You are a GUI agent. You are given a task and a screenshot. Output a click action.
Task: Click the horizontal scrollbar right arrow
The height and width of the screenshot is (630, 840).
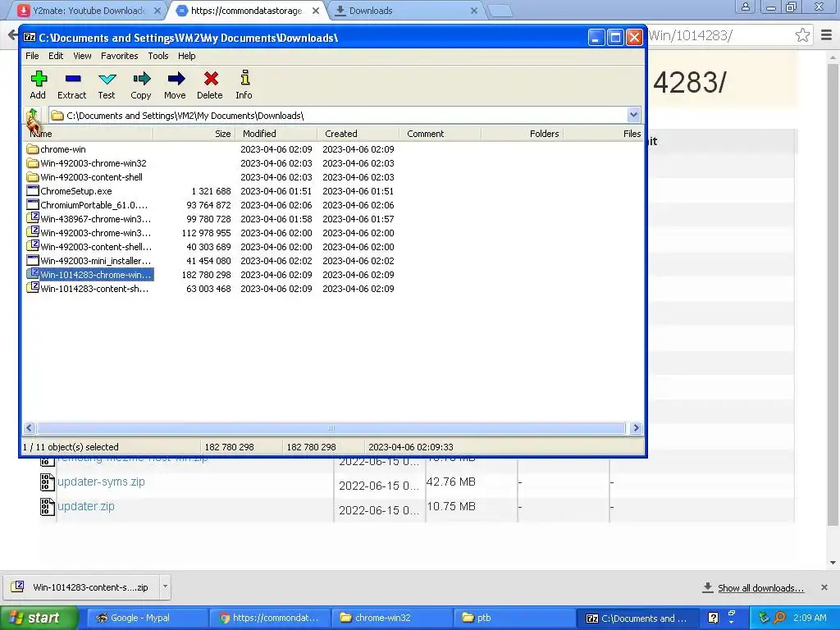636,427
